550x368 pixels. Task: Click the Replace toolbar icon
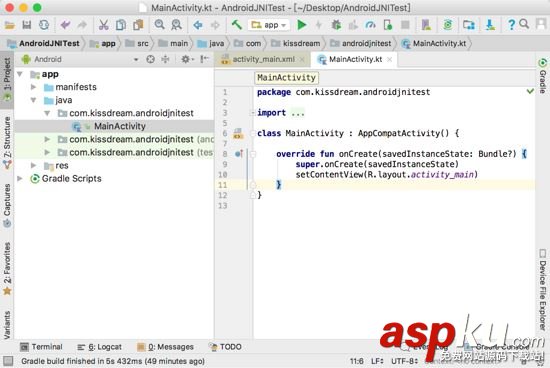[176, 25]
